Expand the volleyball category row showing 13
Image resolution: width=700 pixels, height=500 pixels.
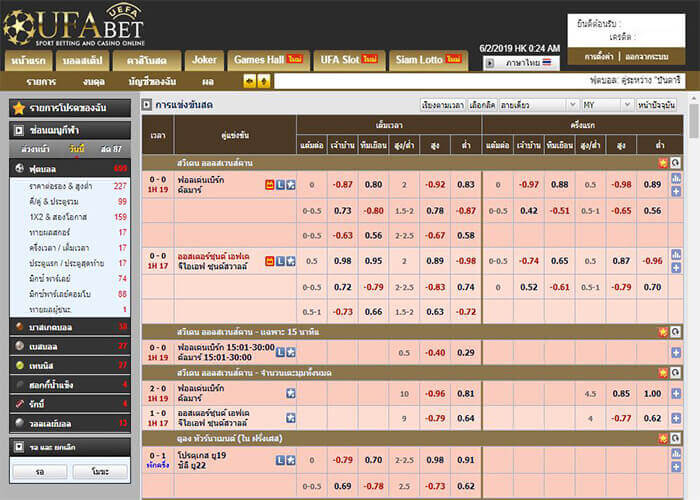click(x=70, y=423)
